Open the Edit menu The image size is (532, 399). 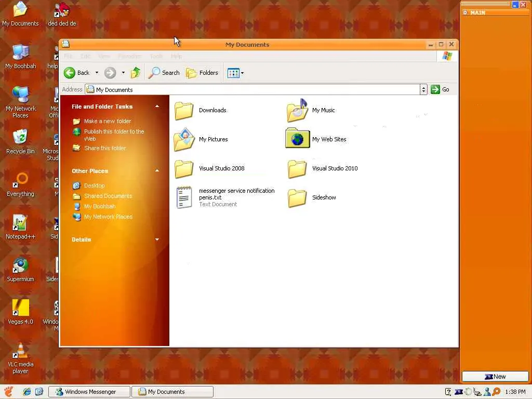(x=85, y=56)
